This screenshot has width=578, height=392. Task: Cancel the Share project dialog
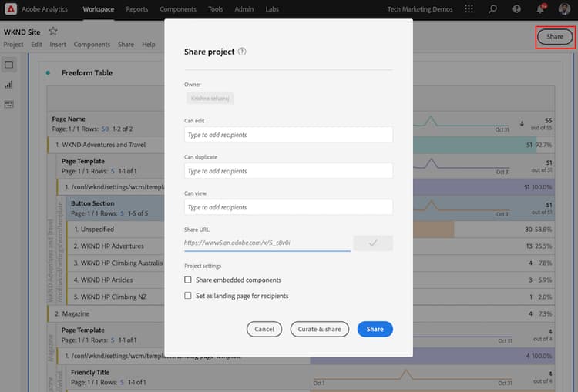pos(264,329)
